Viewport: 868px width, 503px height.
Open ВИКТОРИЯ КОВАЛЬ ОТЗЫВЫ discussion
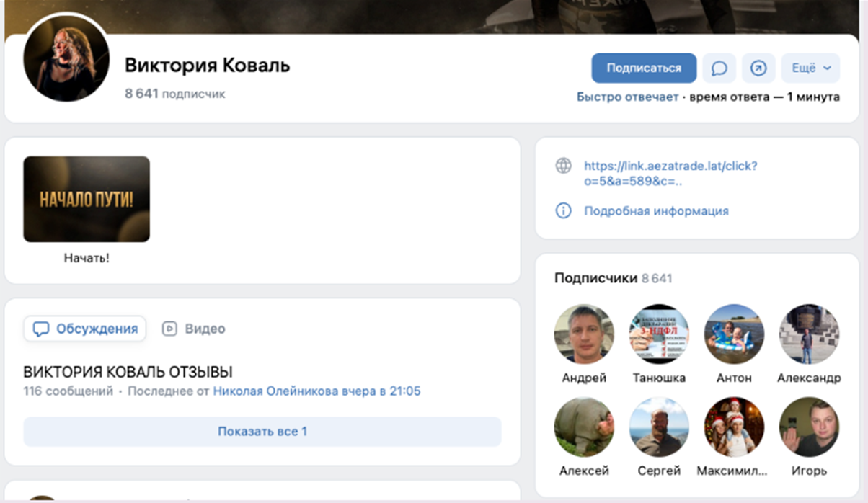pyautogui.click(x=128, y=373)
